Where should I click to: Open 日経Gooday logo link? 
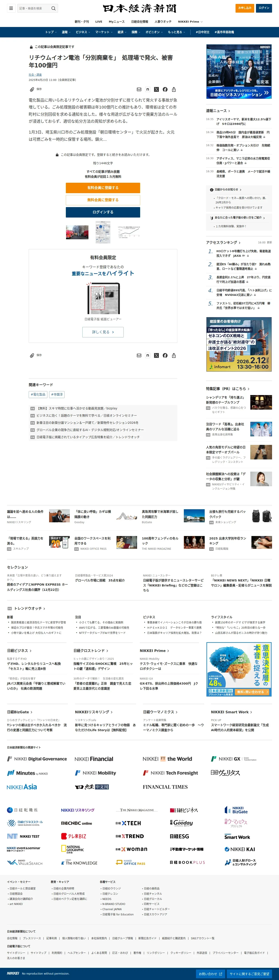[x=181, y=823]
